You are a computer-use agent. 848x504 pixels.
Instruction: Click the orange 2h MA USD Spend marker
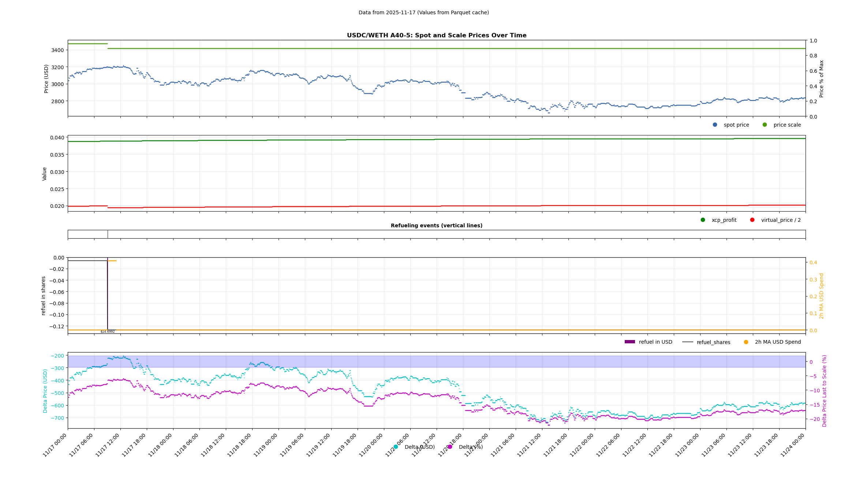click(746, 342)
